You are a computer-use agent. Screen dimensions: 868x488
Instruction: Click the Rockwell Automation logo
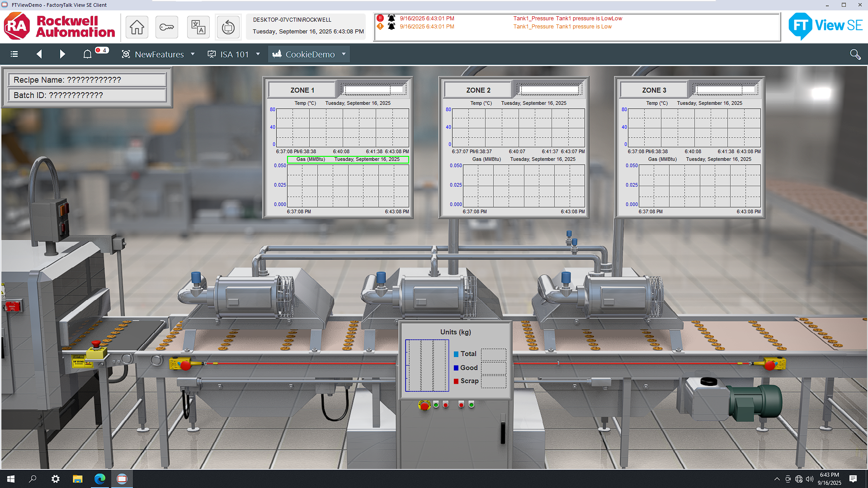pos(59,26)
